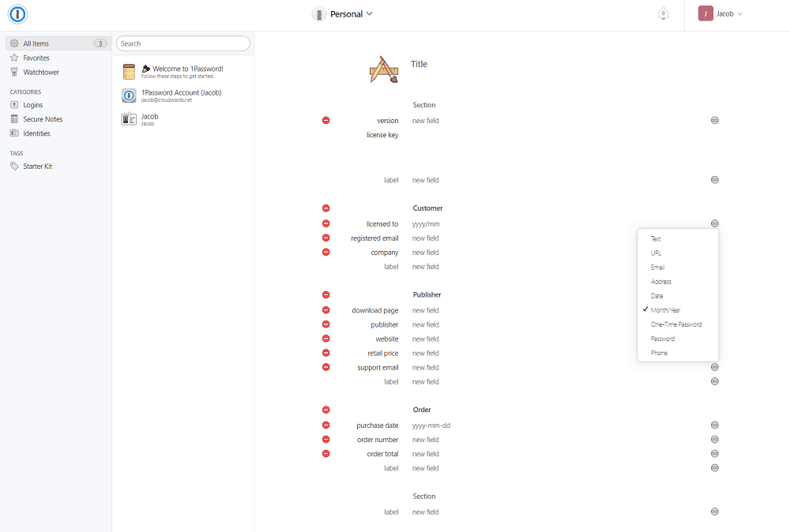790x532 pixels.
Task: Select the checked Month/Year type
Action: 678,310
